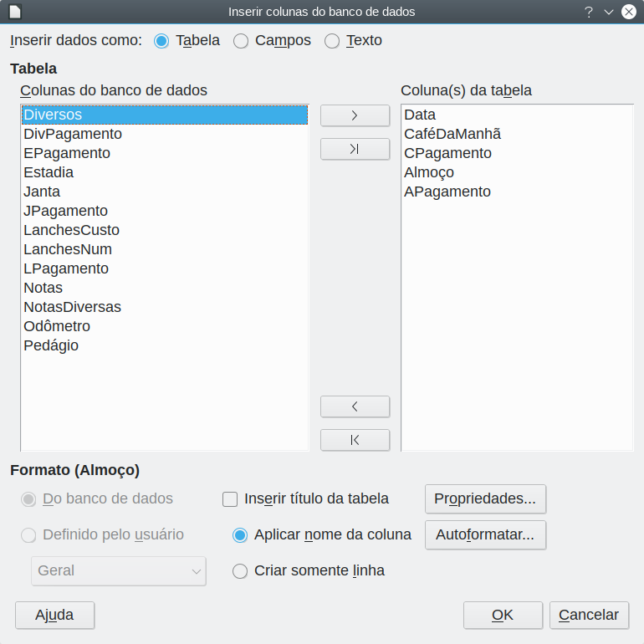Select Pedágio in database columns list
The image size is (644, 644).
pos(165,345)
